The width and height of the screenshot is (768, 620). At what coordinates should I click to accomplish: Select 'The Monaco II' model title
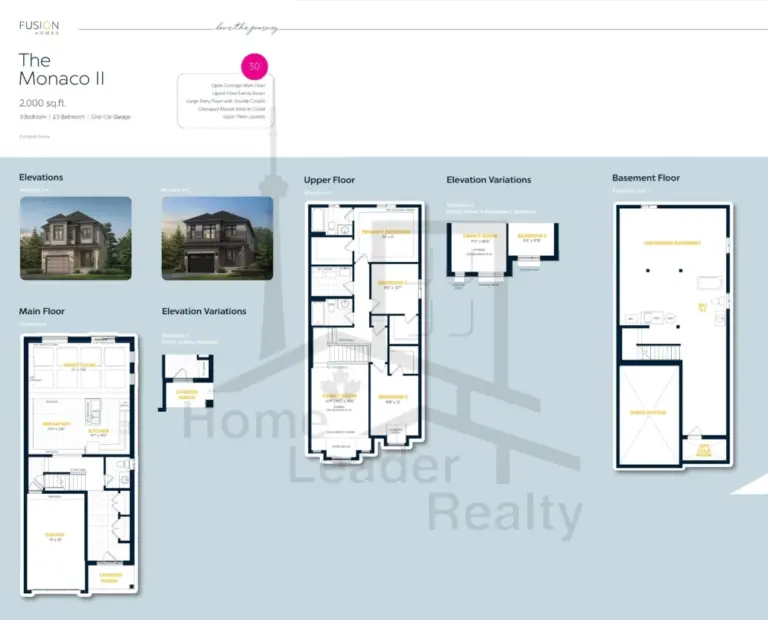[62, 69]
